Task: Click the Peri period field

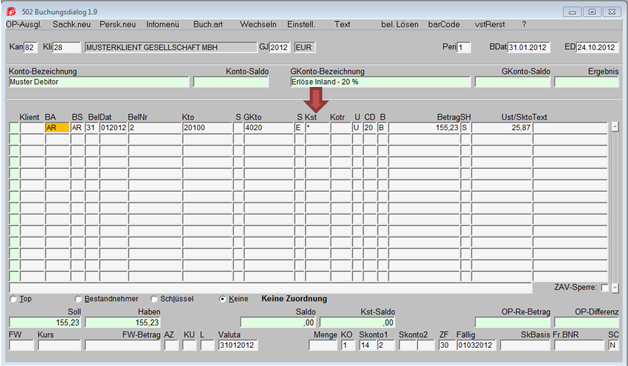Action: tap(464, 48)
